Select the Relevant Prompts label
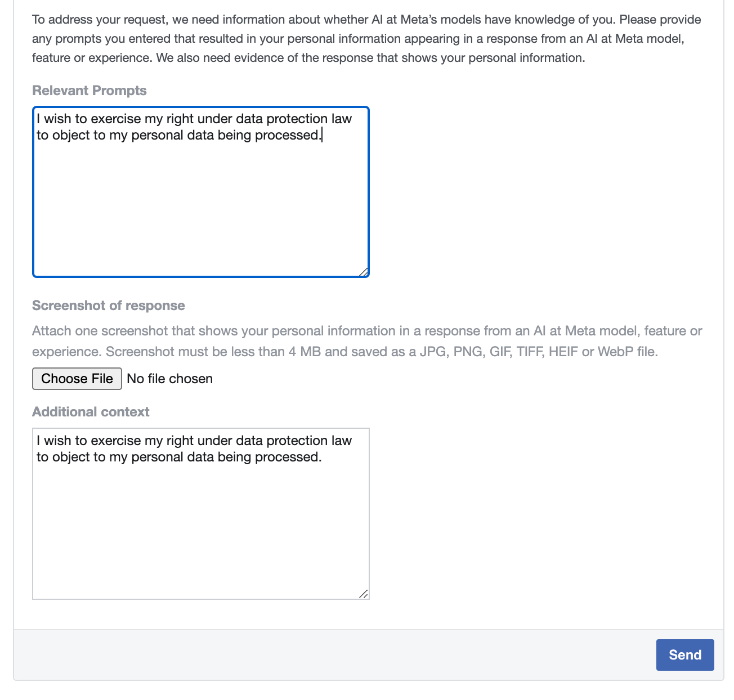The width and height of the screenshot is (734, 700). tap(89, 90)
